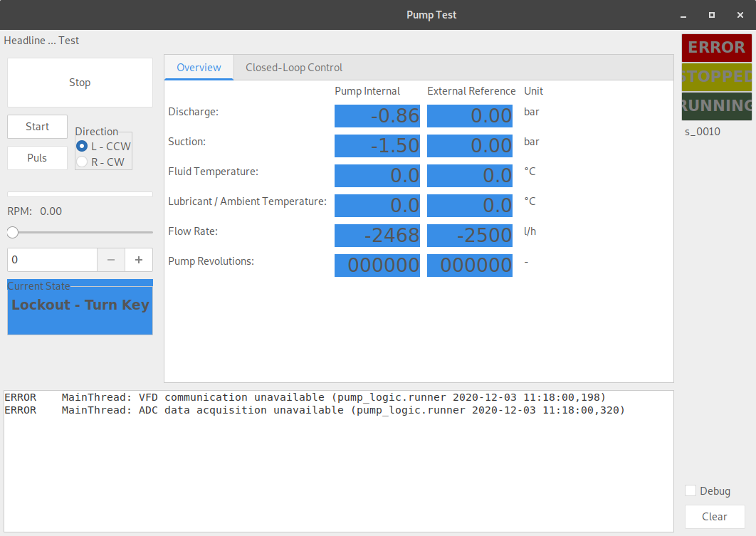Click the Puls button
Image resolution: width=756 pixels, height=536 pixels.
coord(37,158)
